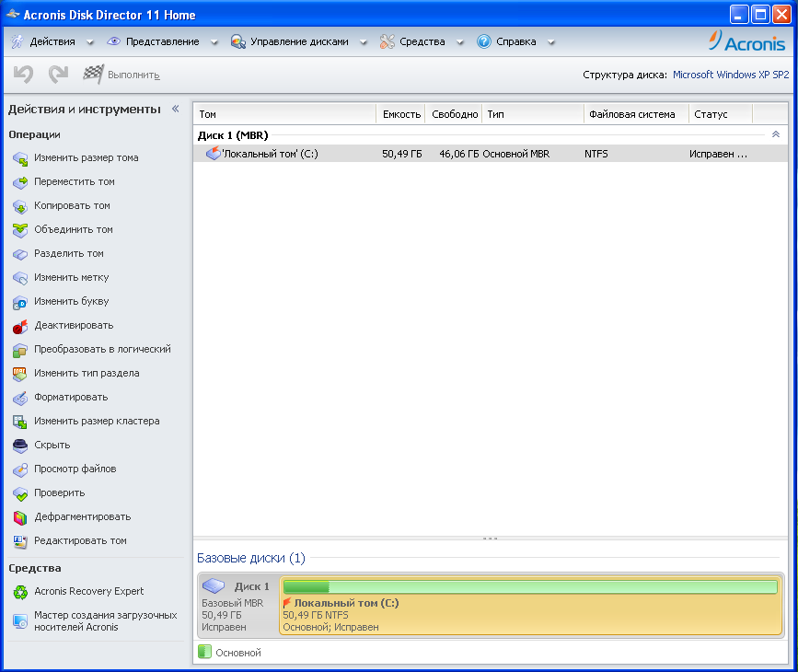This screenshot has width=798, height=672.
Task: Sort by the Статус column header
Action: tap(720, 114)
